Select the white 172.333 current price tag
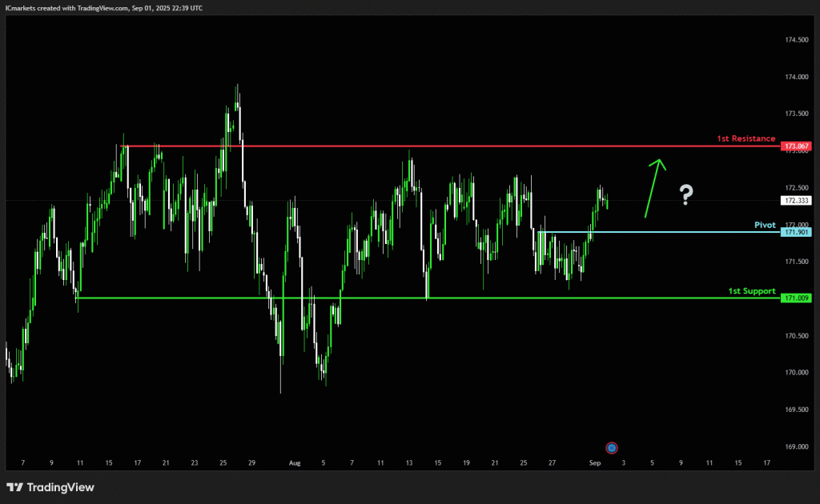Image resolution: width=820 pixels, height=504 pixels. [x=796, y=201]
